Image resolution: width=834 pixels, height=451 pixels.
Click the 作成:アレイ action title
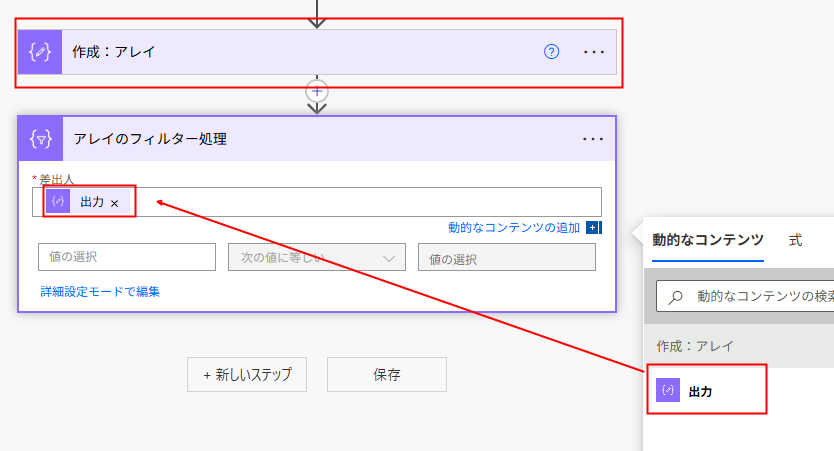click(114, 52)
